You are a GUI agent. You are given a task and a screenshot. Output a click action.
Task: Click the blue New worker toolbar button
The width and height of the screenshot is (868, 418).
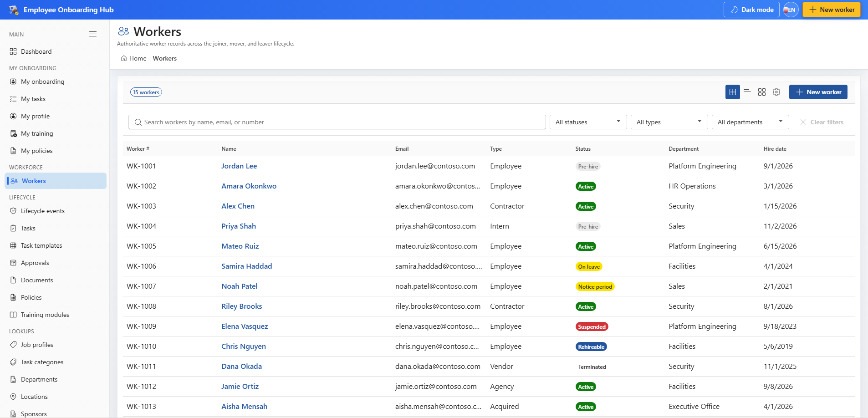pyautogui.click(x=818, y=92)
